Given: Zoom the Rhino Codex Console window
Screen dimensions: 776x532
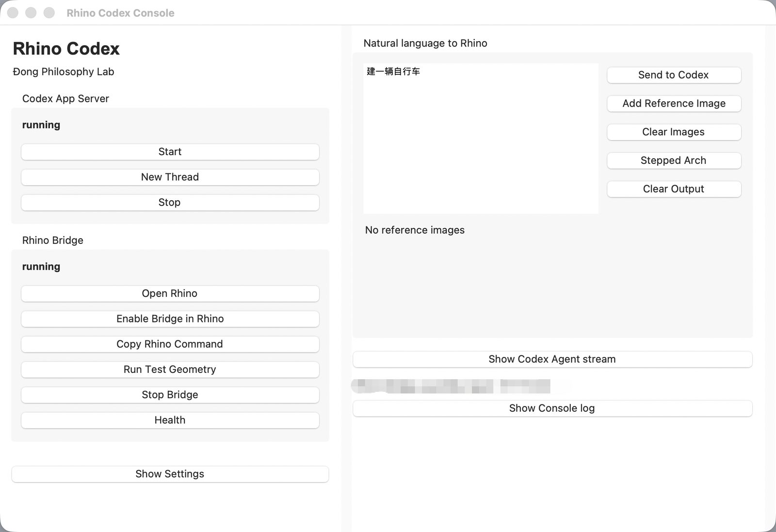Looking at the screenshot, I should coord(49,13).
